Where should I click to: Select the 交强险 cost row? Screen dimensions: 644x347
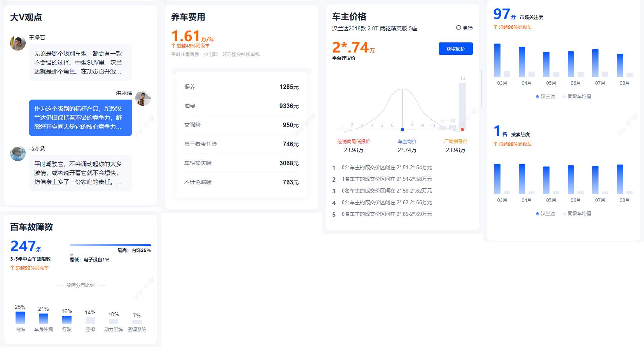point(241,125)
